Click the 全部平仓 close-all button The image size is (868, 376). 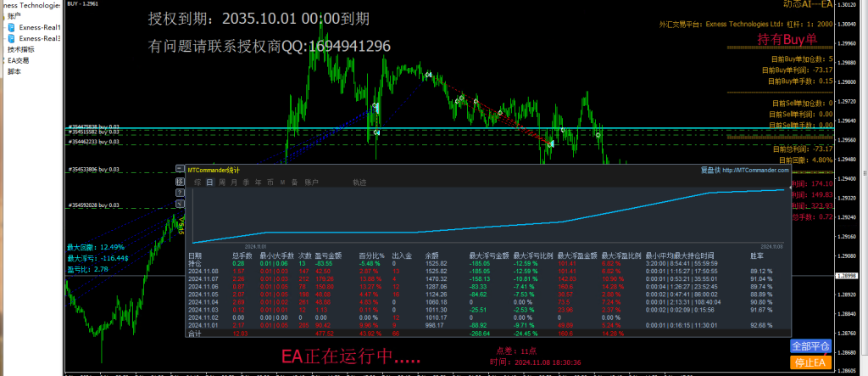point(809,346)
